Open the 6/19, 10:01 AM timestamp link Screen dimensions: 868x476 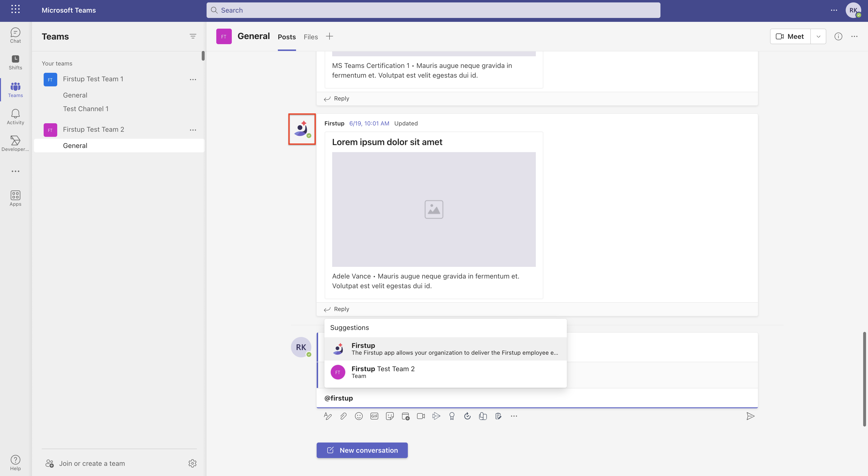pyautogui.click(x=369, y=123)
